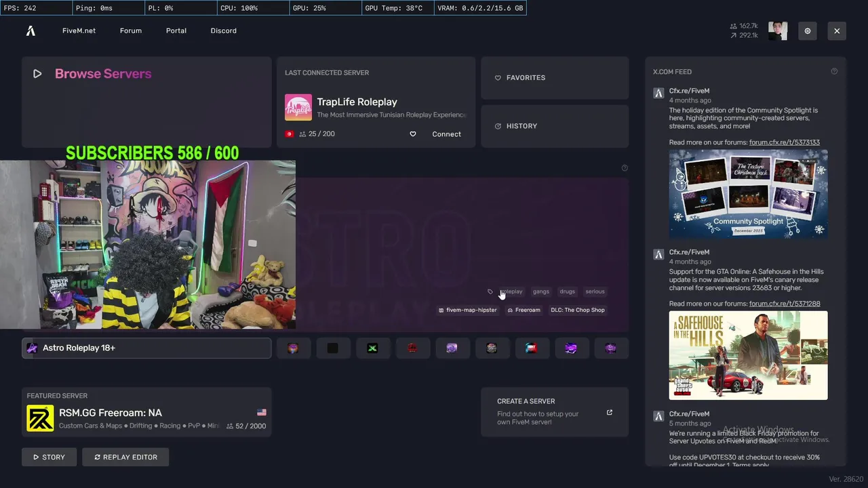Select the red logo server icon
The image size is (868, 488).
[412, 348]
